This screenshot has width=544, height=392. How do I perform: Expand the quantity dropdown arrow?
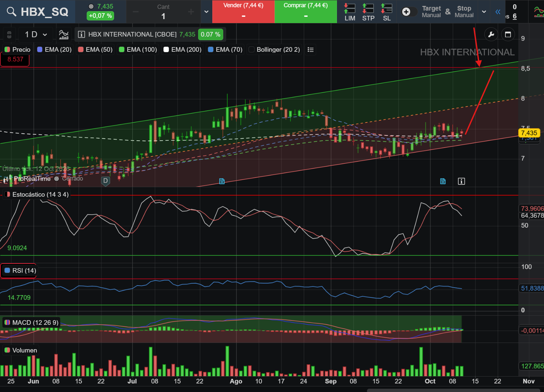[x=206, y=12]
